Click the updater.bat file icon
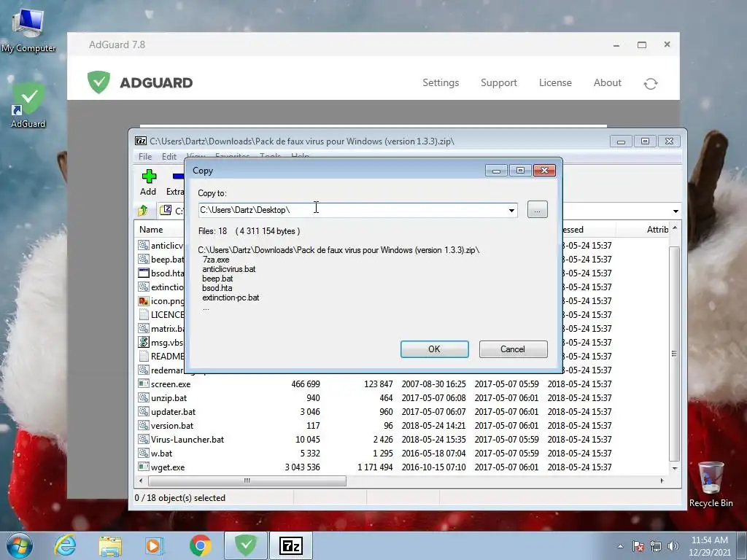Image resolution: width=747 pixels, height=560 pixels. tap(144, 411)
